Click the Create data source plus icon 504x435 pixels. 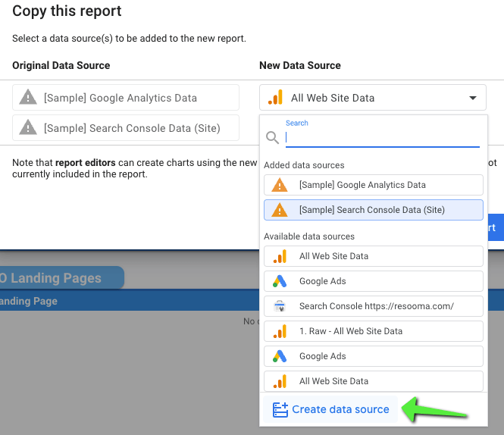click(x=280, y=409)
